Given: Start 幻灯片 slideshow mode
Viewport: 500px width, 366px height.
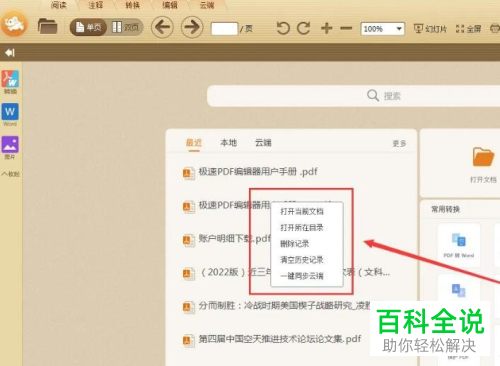Looking at the screenshot, I should pyautogui.click(x=430, y=29).
